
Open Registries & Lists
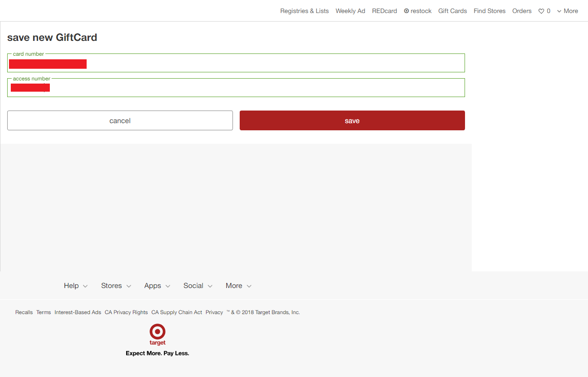click(304, 11)
